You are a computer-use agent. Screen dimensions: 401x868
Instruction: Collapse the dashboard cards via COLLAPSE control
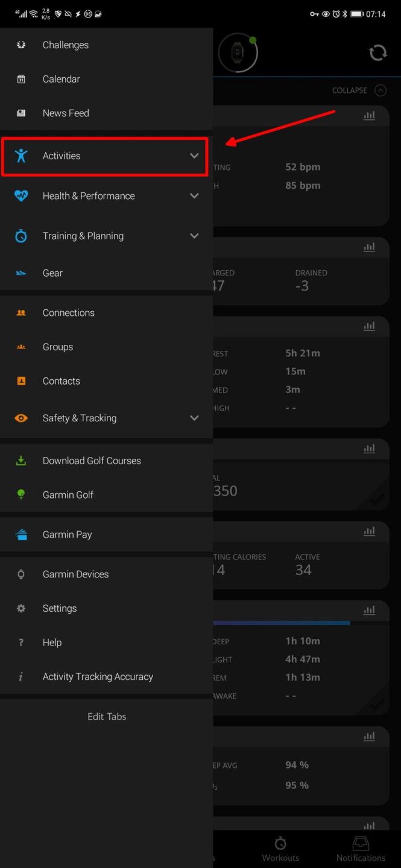click(x=359, y=90)
